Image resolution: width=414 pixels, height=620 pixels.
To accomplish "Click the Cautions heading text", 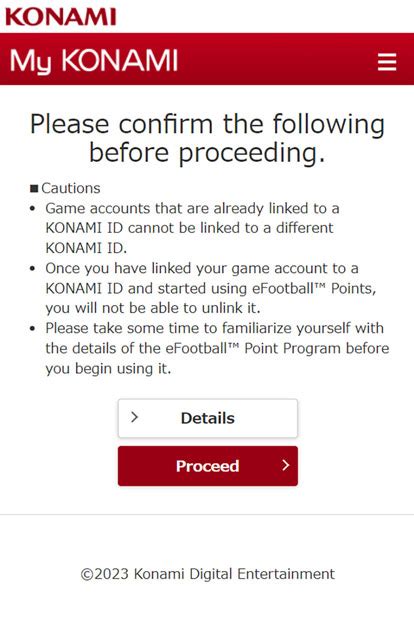I will pos(71,188).
